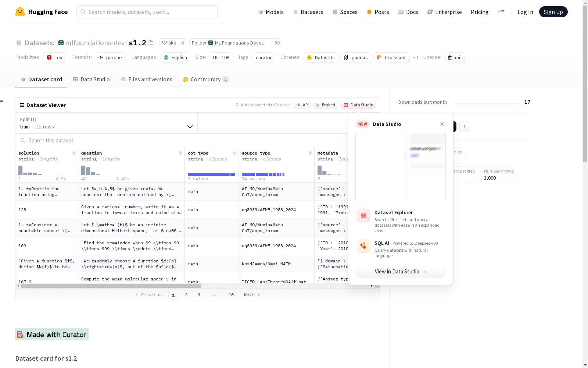Open the mlfoundations-dev organization link
Viewport: 588px width, 368px height.
[x=95, y=43]
